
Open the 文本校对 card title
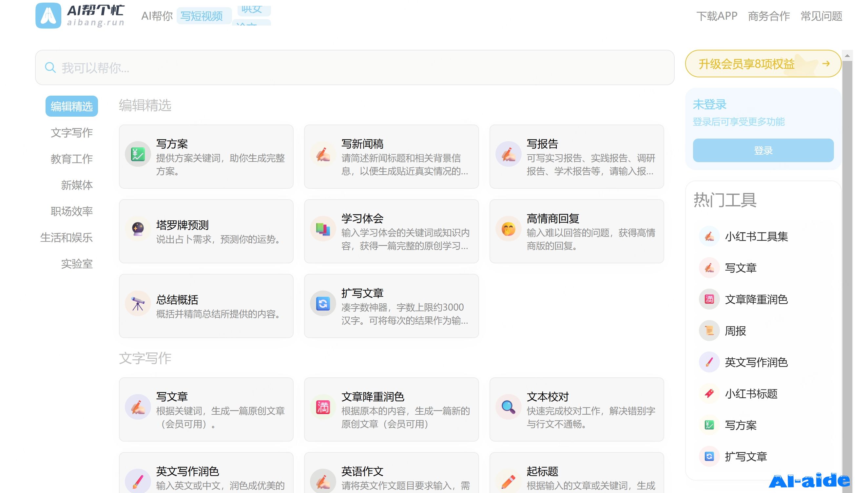click(548, 397)
